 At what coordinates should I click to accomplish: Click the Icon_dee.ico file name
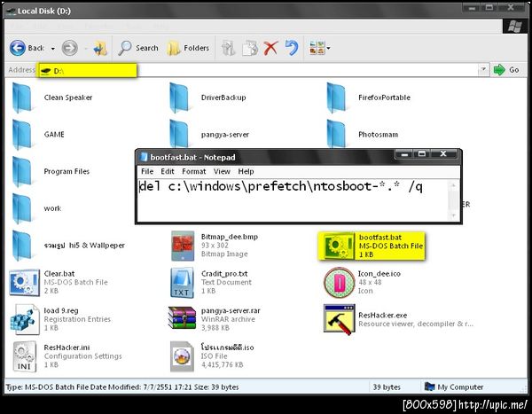pyautogui.click(x=379, y=274)
